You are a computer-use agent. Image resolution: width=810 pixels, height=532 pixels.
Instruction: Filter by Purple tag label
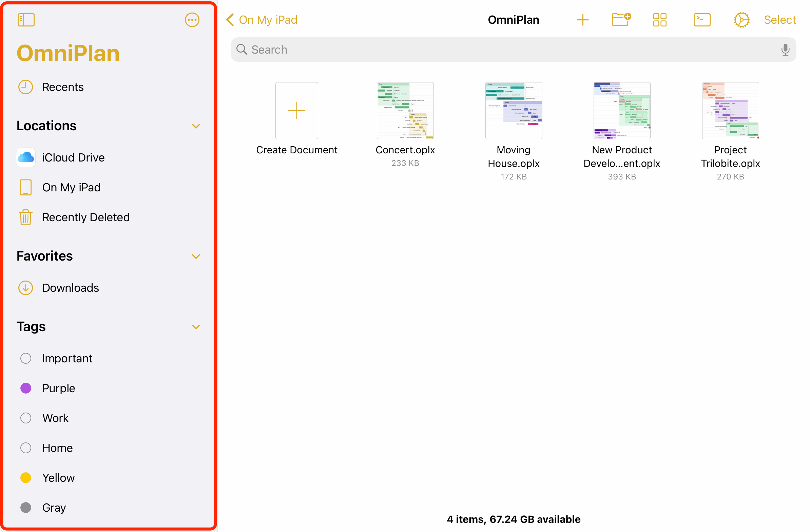coord(59,388)
